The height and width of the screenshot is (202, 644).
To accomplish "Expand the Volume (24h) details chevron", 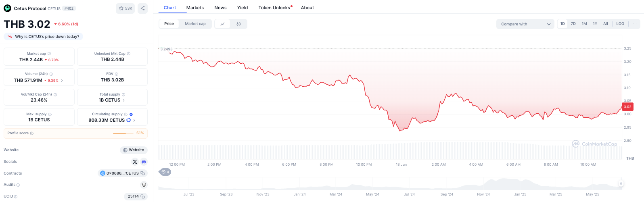I will pyautogui.click(x=62, y=80).
